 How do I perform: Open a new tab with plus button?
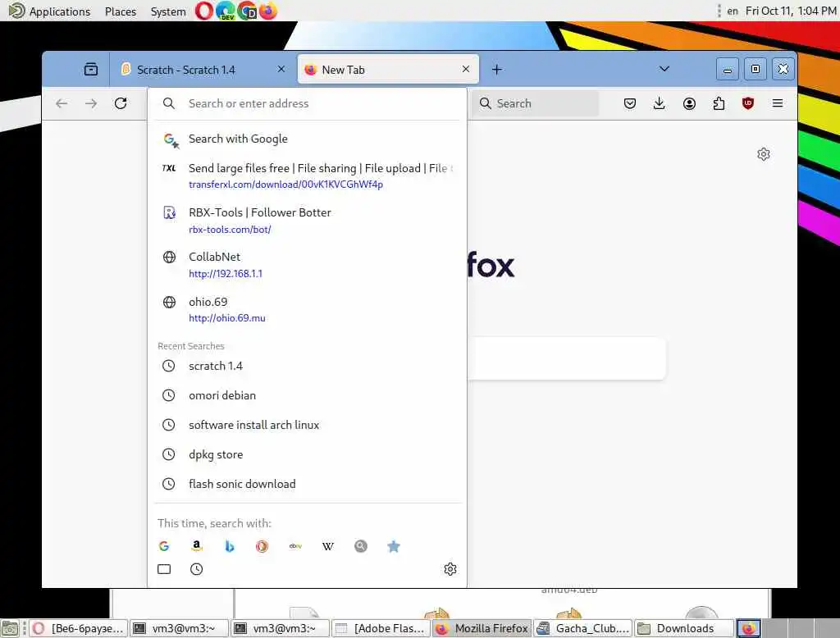496,70
